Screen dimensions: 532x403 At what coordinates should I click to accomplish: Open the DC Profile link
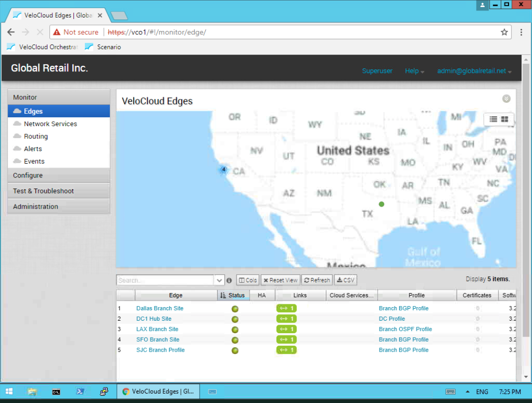392,319
